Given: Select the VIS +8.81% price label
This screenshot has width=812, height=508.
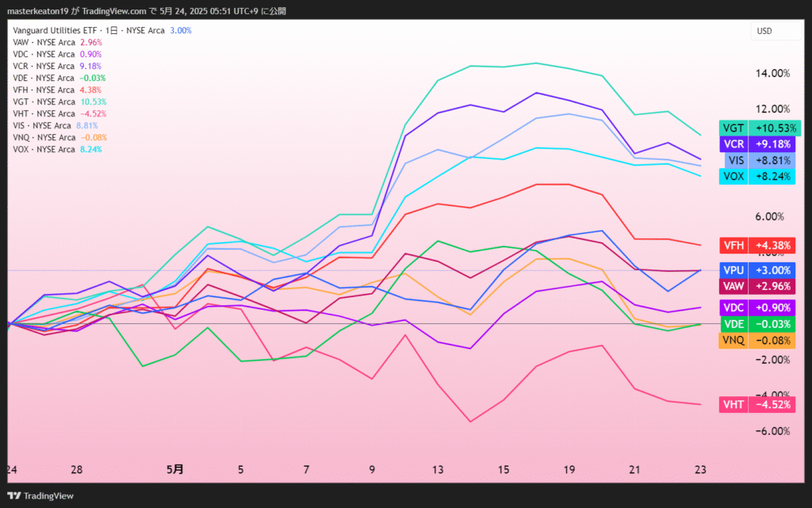Looking at the screenshot, I should pyautogui.click(x=759, y=160).
